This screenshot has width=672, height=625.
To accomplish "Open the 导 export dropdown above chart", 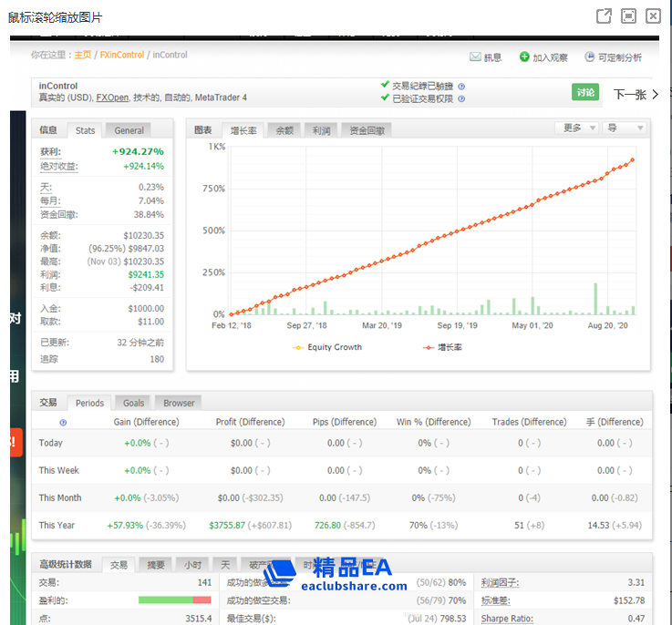I will 625,128.
